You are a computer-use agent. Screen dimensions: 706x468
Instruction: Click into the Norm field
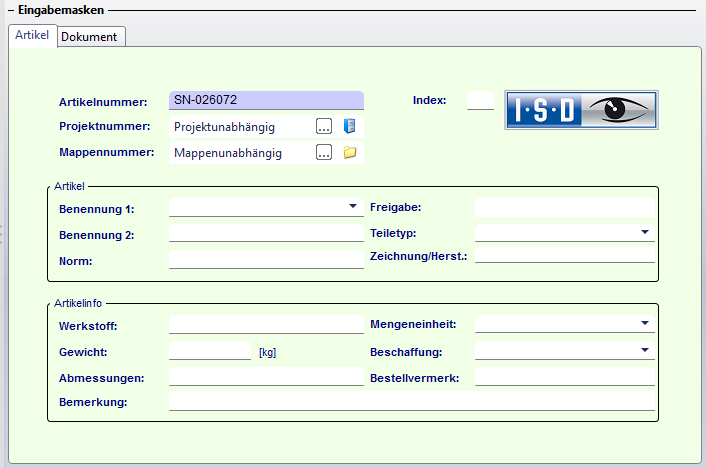[x=266, y=260]
